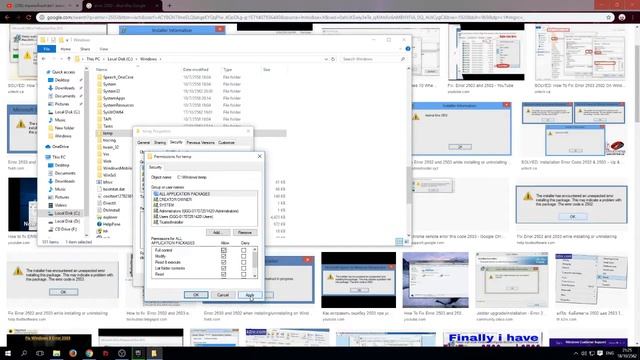Image resolution: width=640 pixels, height=360 pixels.
Task: Select Quick access in the navigation pane
Action: coord(63,72)
